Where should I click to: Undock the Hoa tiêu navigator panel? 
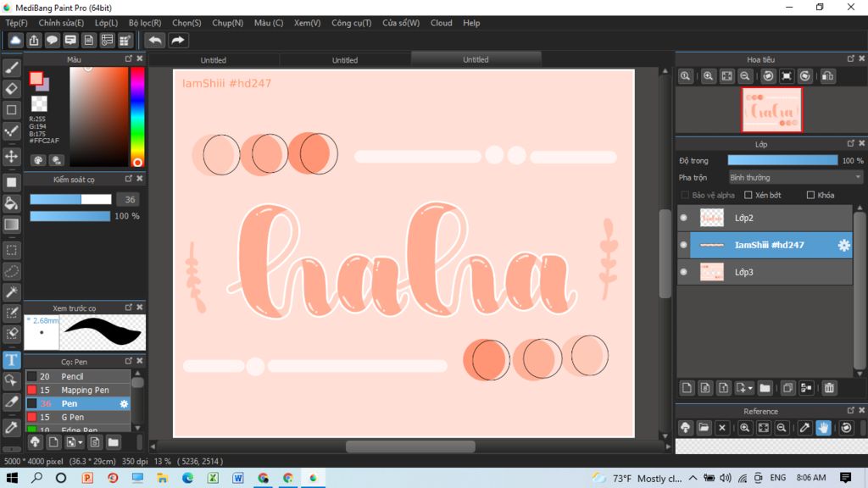click(x=851, y=58)
